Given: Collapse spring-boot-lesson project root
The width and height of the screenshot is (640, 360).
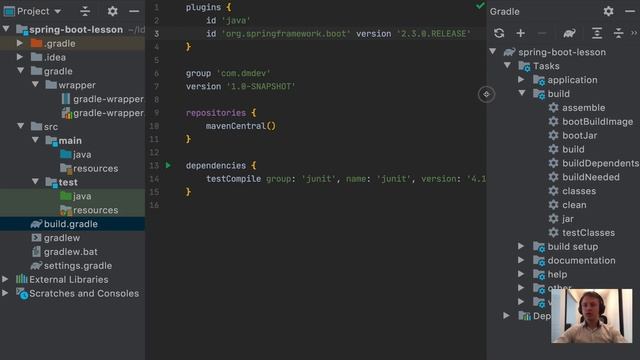Looking at the screenshot, I should (6, 29).
